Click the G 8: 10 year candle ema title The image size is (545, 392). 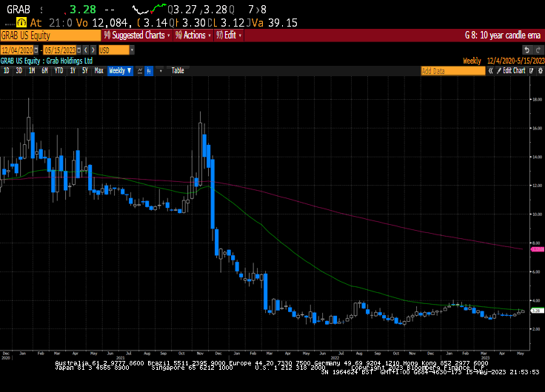(x=503, y=36)
